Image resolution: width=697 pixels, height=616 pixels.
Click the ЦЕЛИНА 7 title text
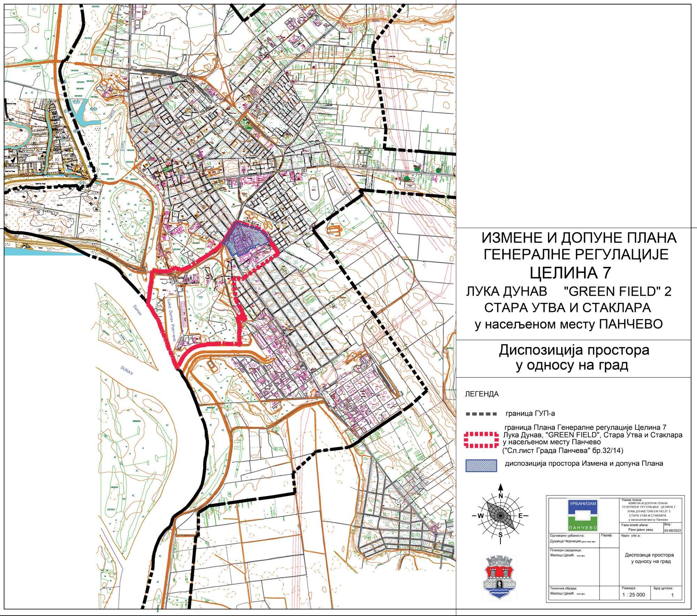[x=570, y=272]
